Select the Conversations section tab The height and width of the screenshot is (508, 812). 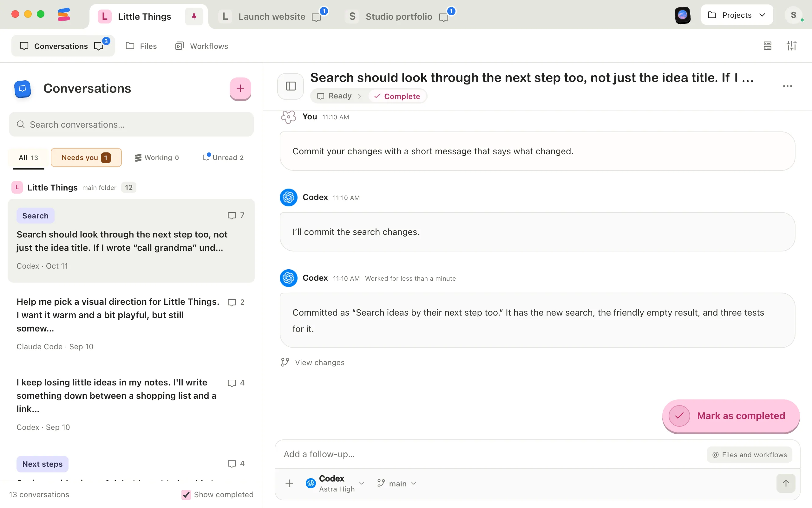(63, 46)
